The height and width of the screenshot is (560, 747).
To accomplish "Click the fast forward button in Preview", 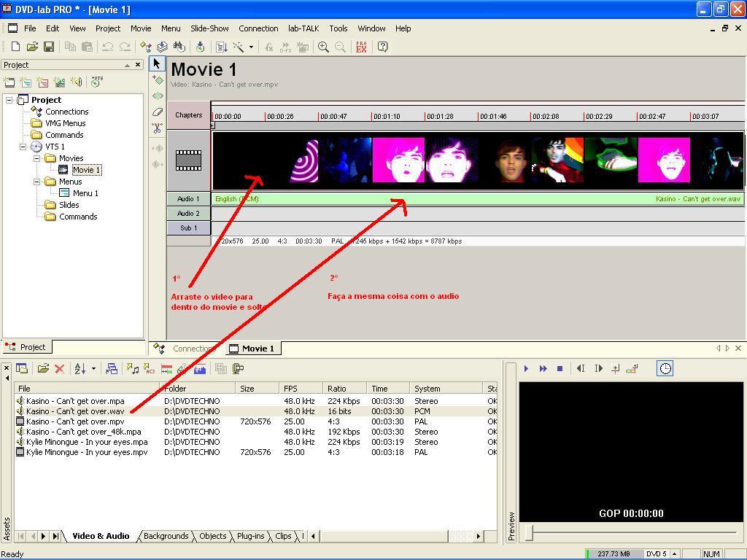I will click(543, 368).
